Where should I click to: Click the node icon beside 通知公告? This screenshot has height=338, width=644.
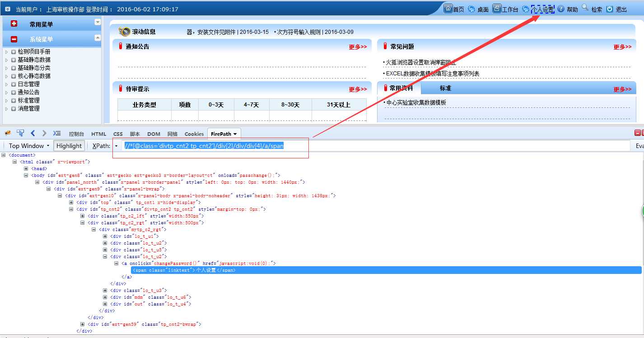click(x=14, y=93)
